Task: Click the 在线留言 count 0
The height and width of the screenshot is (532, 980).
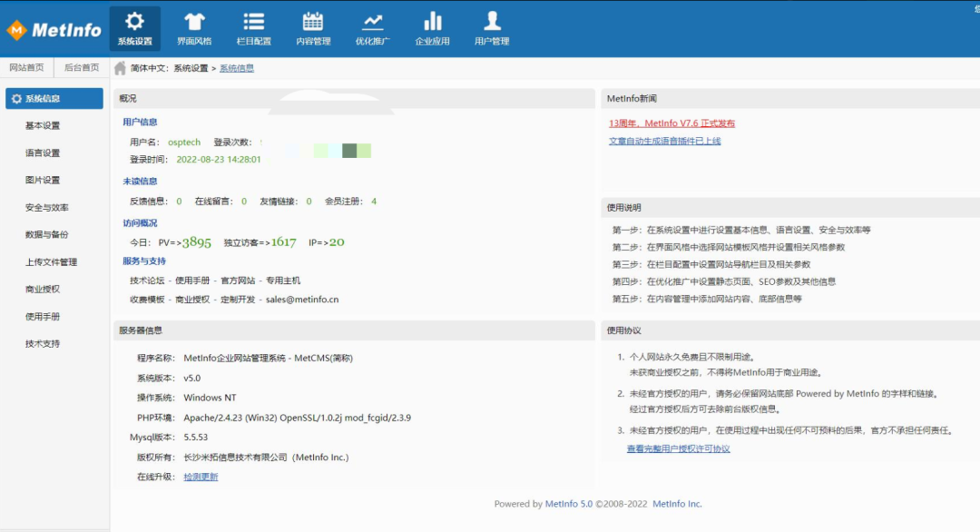Action: click(244, 202)
